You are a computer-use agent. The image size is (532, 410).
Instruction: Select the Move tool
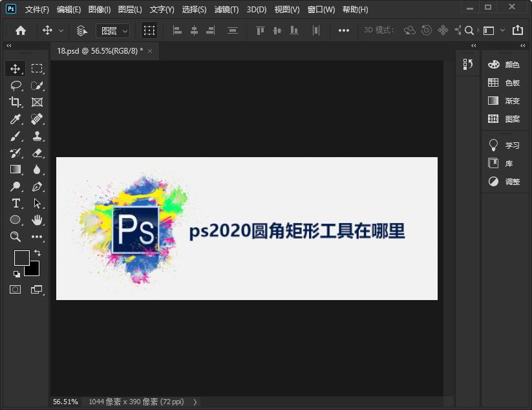(16, 68)
